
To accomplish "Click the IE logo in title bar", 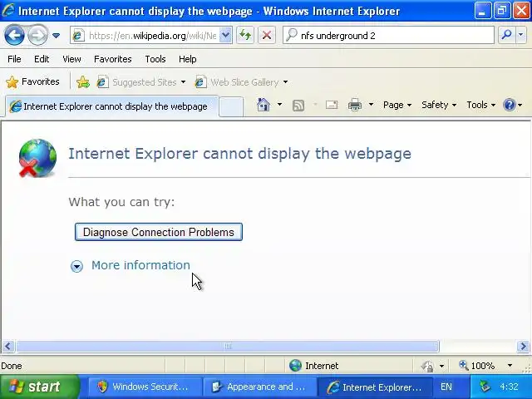I will 8,10.
